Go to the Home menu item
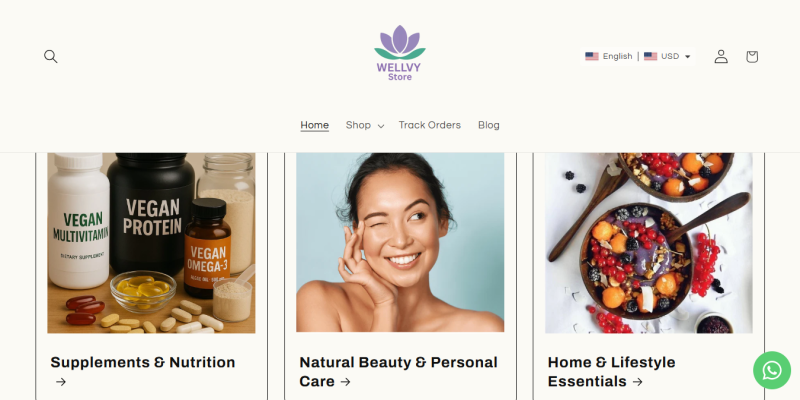 click(x=314, y=125)
